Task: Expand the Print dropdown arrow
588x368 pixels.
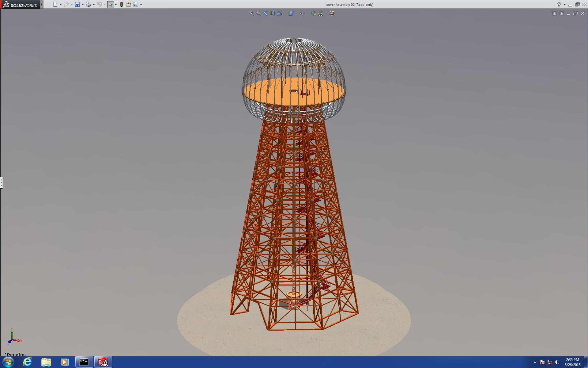Action: (x=94, y=5)
